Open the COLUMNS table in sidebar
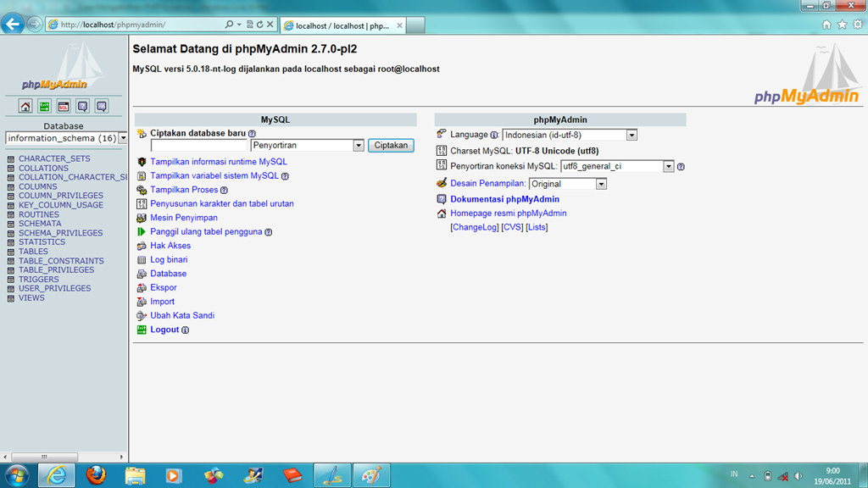The width and height of the screenshot is (868, 488). [37, 187]
